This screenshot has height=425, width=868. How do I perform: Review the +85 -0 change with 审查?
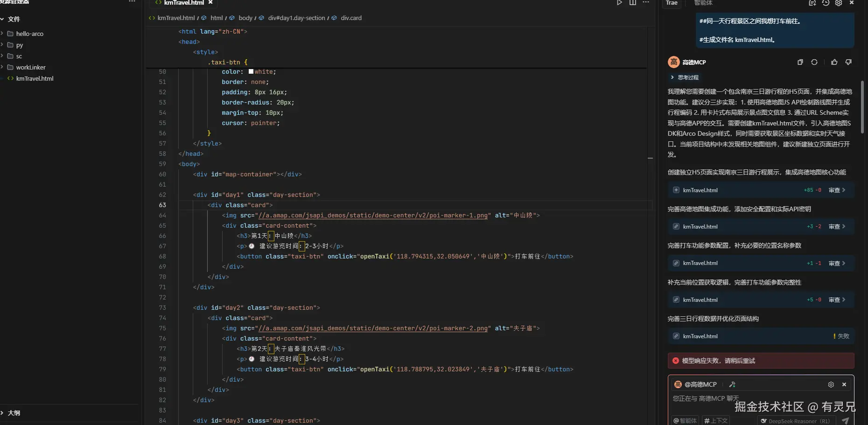(837, 190)
